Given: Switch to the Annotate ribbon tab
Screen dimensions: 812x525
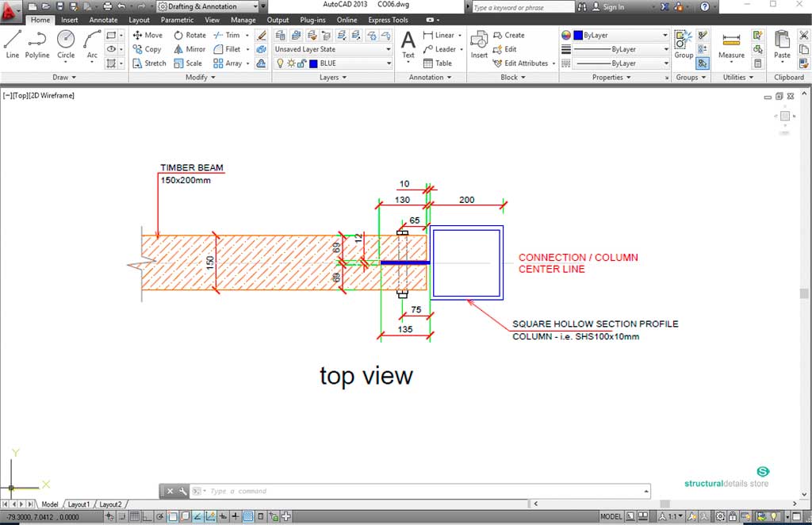Looking at the screenshot, I should pyautogui.click(x=103, y=20).
